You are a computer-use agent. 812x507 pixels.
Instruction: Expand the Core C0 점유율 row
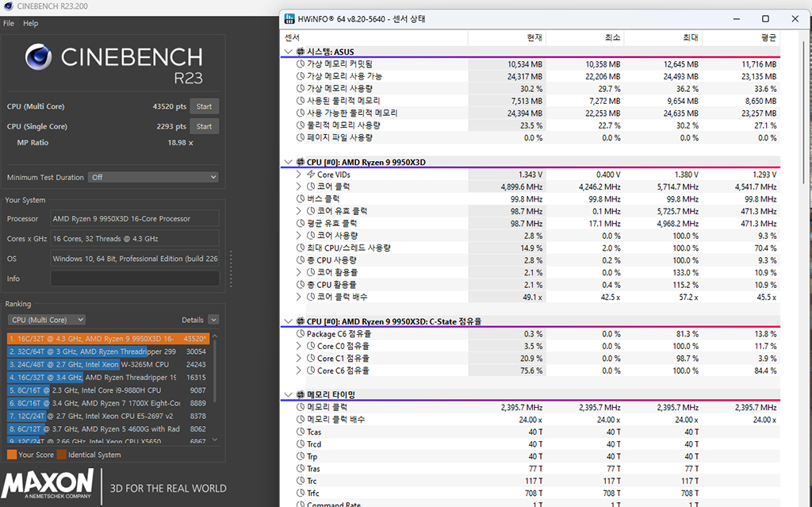299,346
